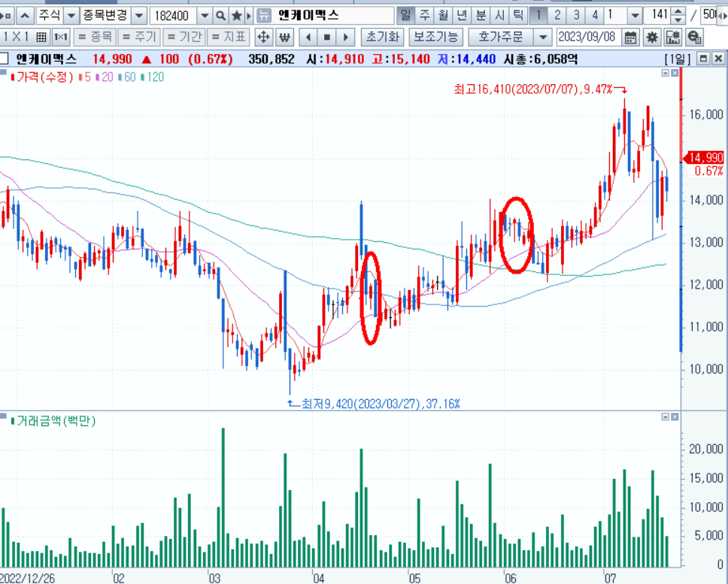Select 분 minute period
The image size is (728, 584).
tap(481, 15)
